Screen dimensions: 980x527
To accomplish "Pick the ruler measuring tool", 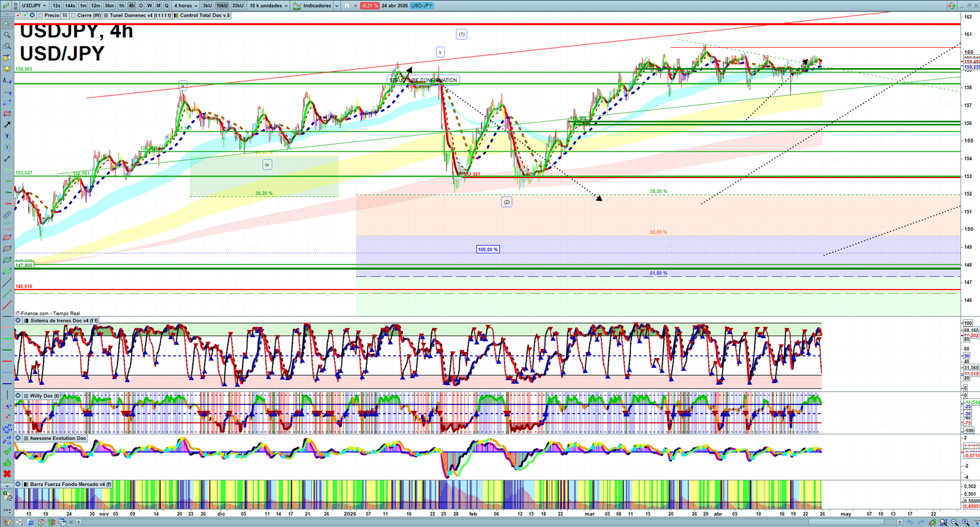I will pyautogui.click(x=7, y=215).
